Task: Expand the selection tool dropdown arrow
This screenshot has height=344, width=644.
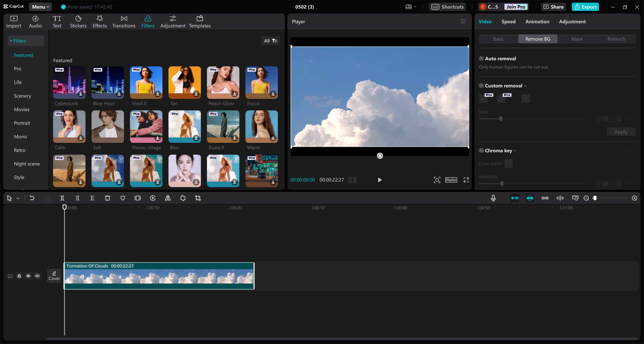Action: pyautogui.click(x=18, y=198)
